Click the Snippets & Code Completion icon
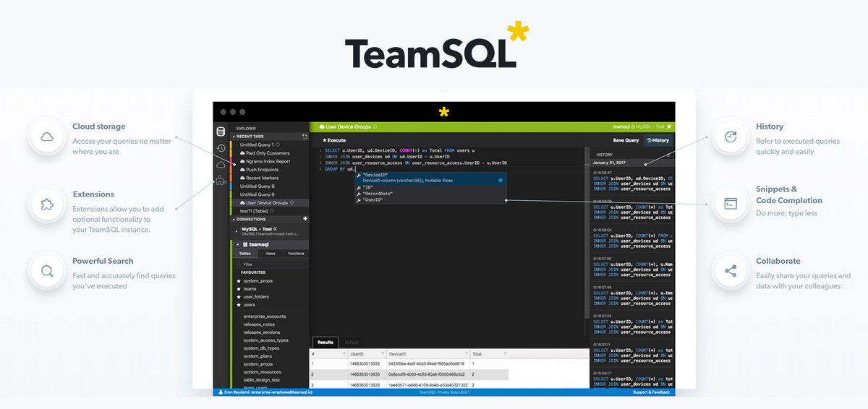The height and width of the screenshot is (409, 868). [731, 204]
